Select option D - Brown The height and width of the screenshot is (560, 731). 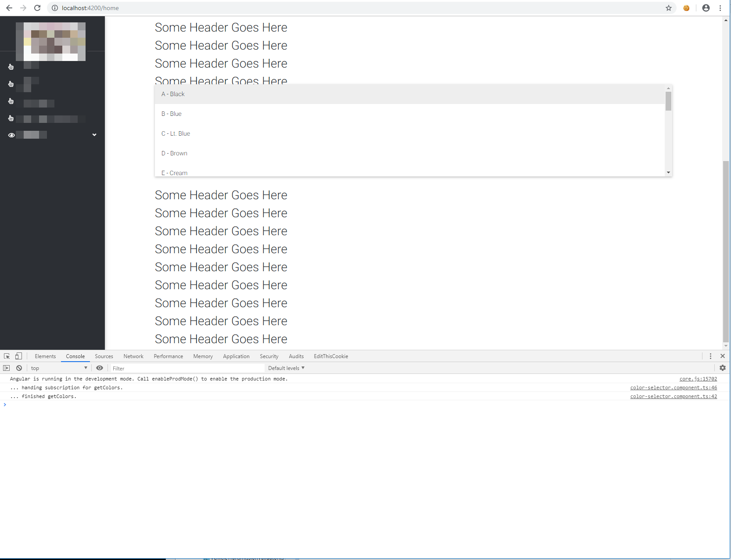point(410,153)
